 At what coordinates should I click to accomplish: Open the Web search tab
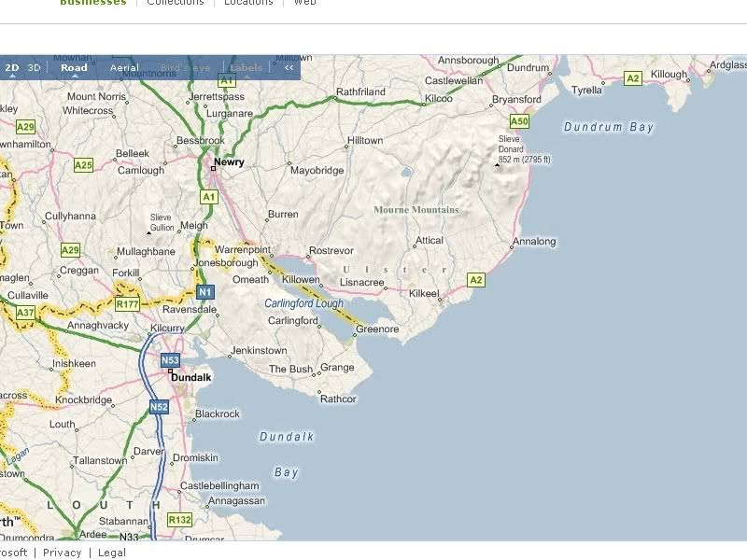tap(305, 3)
